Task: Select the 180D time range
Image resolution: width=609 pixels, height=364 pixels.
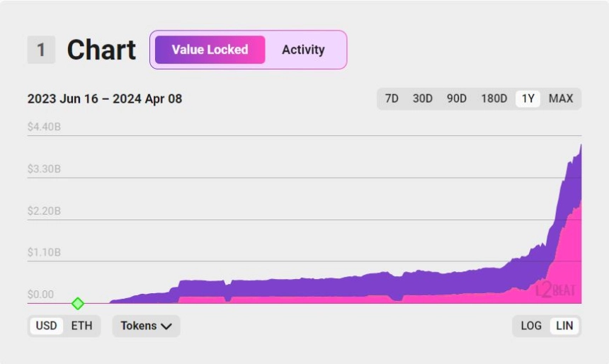Action: point(494,98)
